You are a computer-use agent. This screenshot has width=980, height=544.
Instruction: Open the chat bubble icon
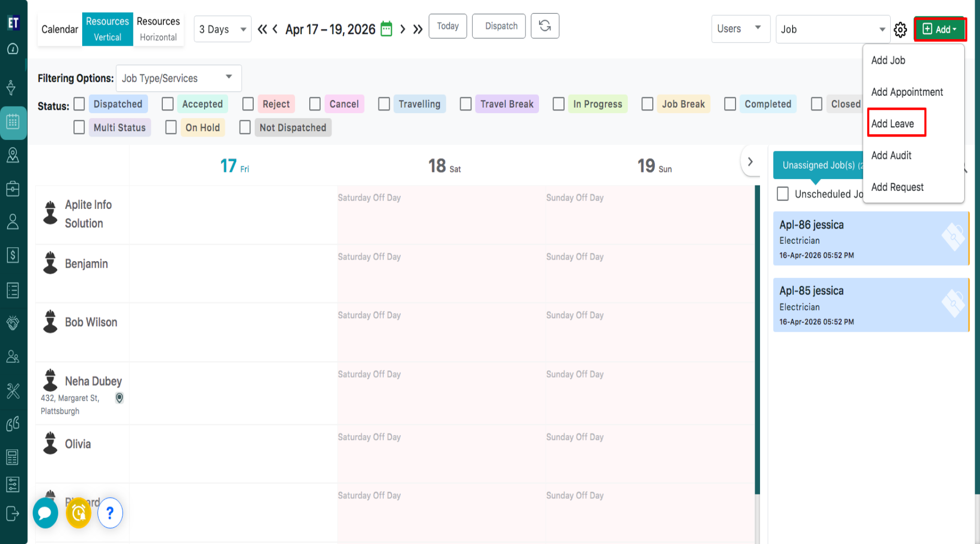coord(45,513)
